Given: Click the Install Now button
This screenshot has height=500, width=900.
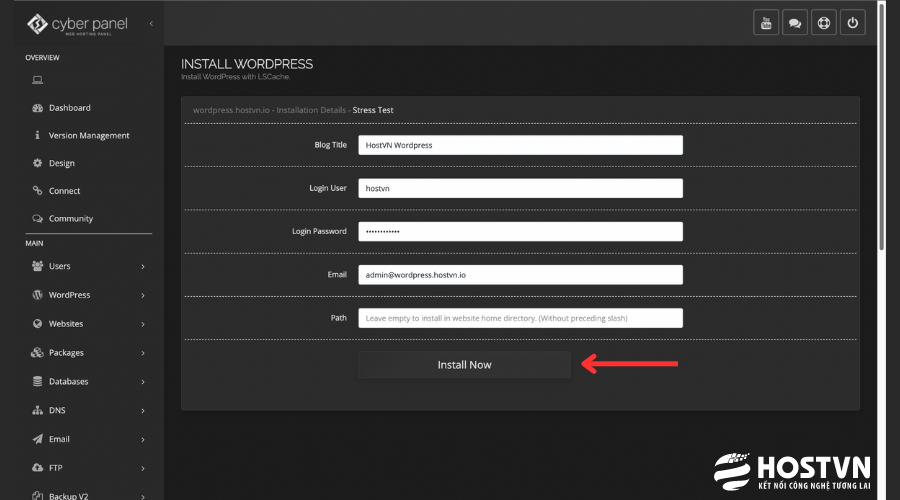Looking at the screenshot, I should 464,365.
